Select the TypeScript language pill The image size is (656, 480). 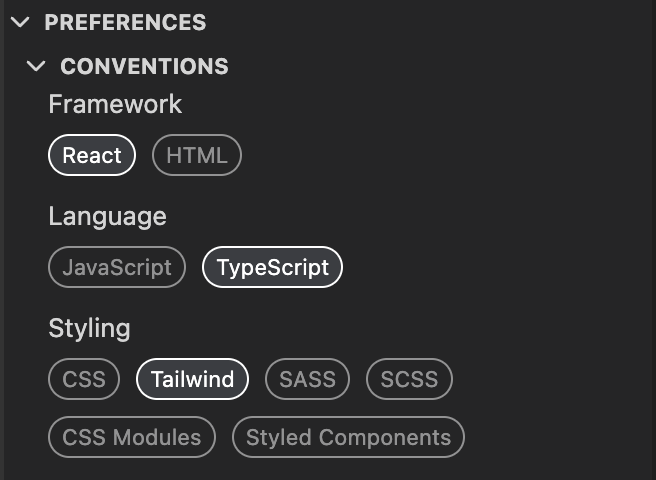point(272,267)
